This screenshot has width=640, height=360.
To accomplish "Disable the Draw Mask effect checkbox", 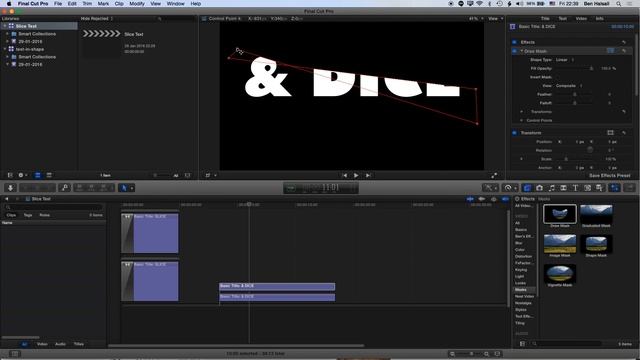I will 514,51.
